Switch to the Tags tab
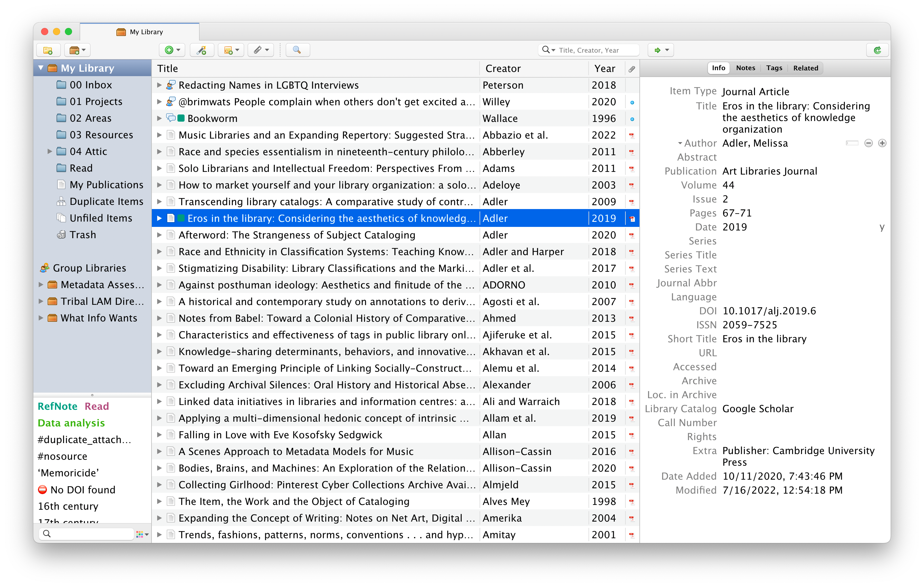Screen dimensions: 924x587 coord(774,68)
